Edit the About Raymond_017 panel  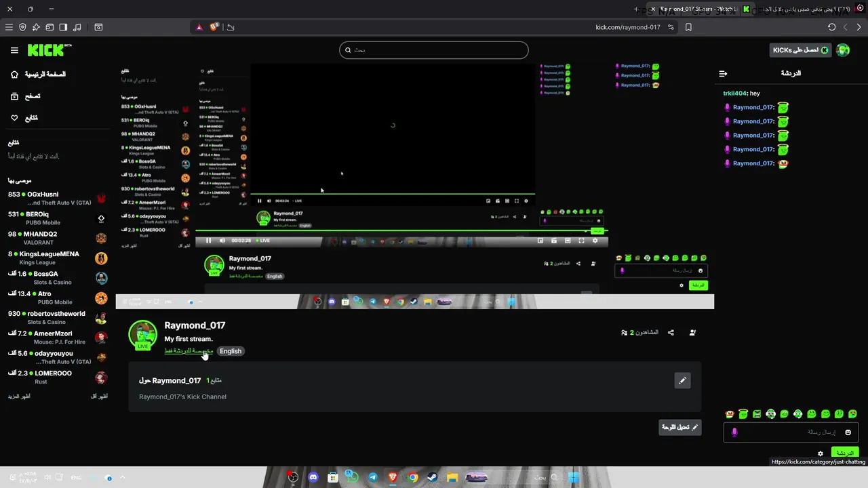682,380
